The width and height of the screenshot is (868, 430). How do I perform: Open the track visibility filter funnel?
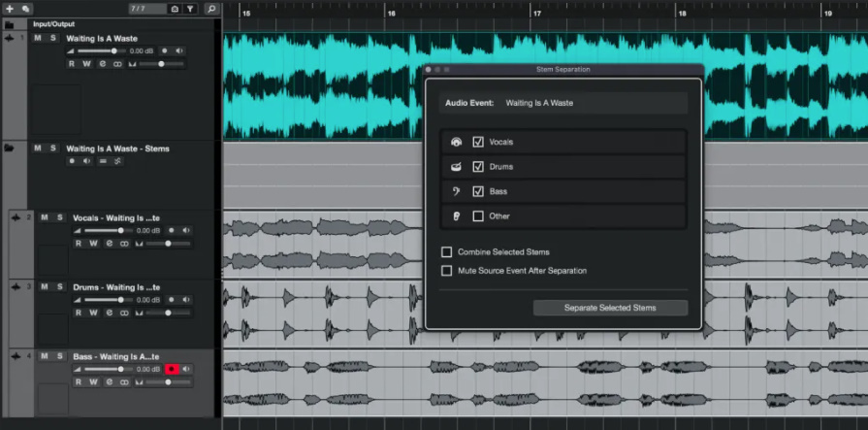tap(190, 9)
